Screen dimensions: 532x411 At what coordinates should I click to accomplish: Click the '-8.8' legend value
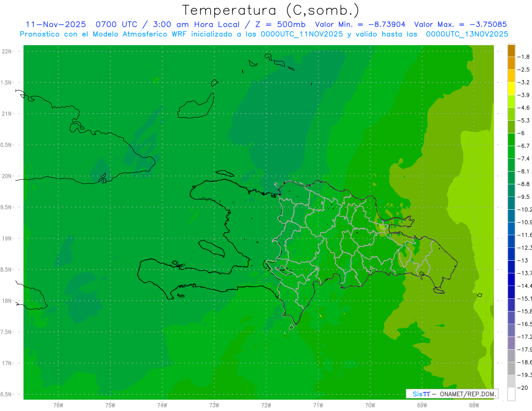click(524, 184)
